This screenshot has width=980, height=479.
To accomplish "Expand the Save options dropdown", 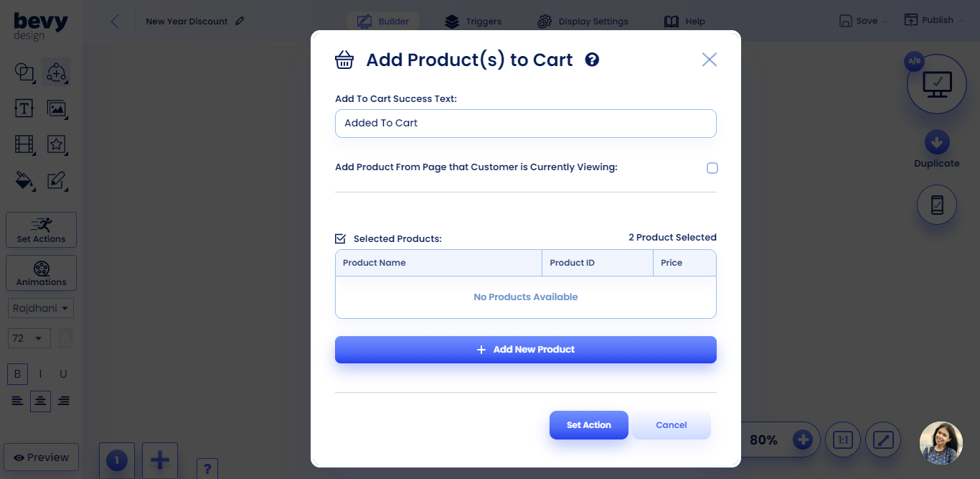I will [x=884, y=21].
